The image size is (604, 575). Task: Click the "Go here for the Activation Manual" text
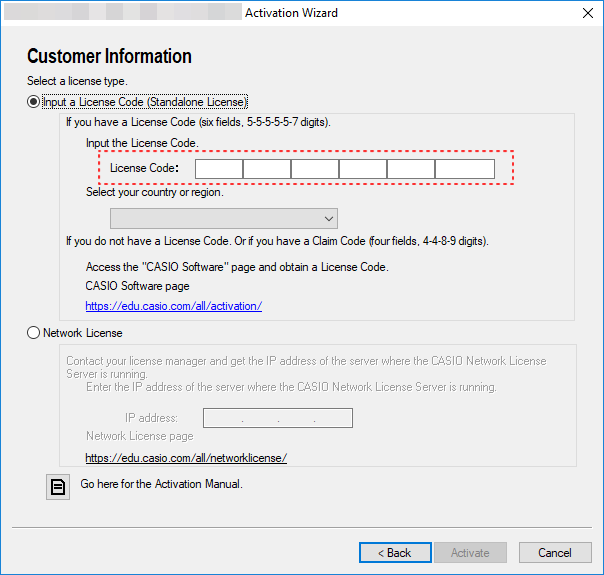(x=161, y=484)
